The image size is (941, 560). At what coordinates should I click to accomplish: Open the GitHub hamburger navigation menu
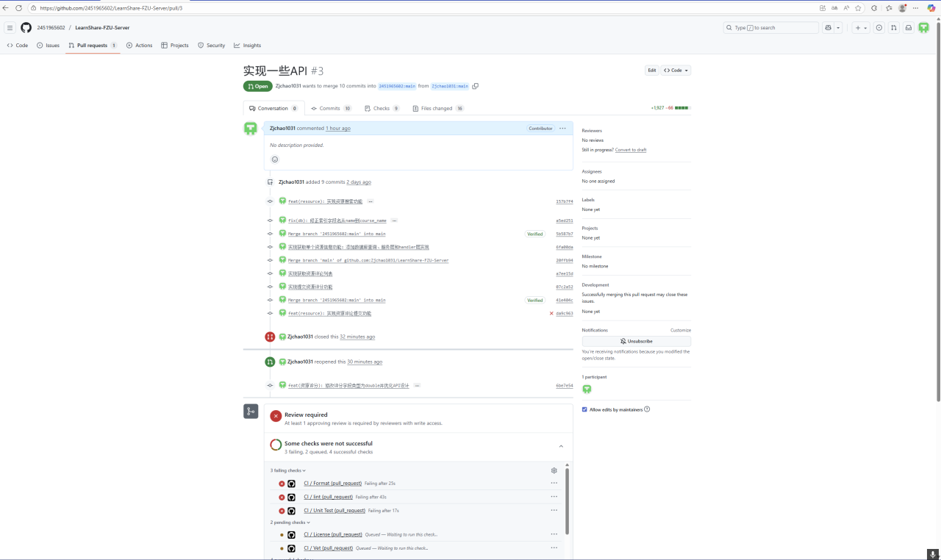click(x=10, y=28)
